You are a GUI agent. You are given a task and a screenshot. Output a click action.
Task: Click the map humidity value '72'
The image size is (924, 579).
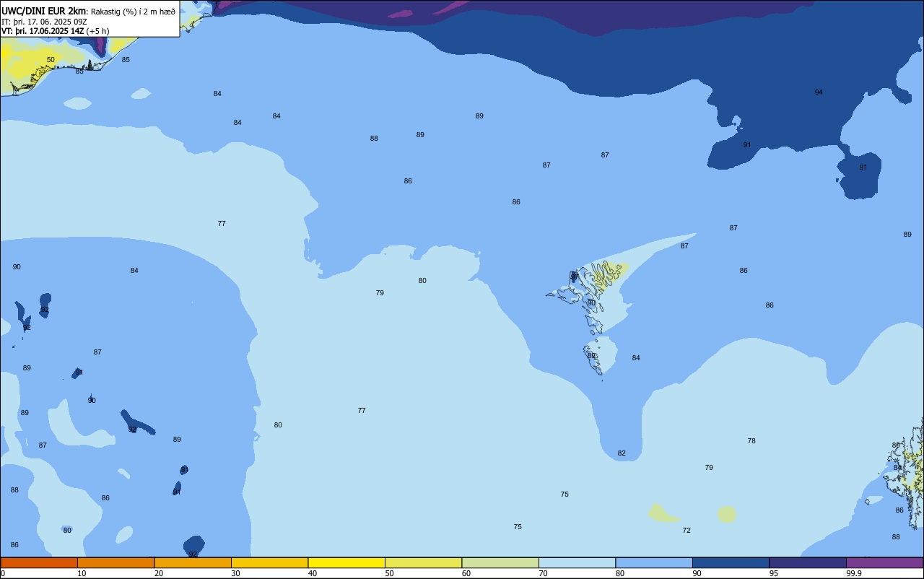(x=687, y=531)
